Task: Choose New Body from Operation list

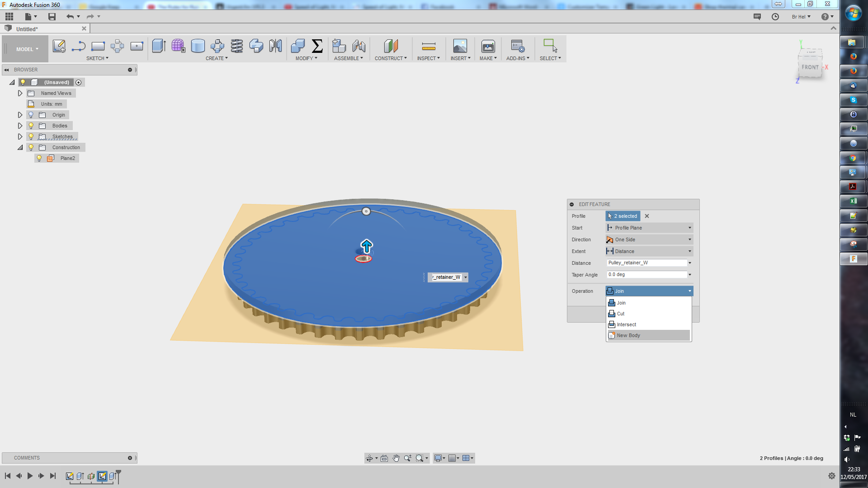Action: pos(628,335)
